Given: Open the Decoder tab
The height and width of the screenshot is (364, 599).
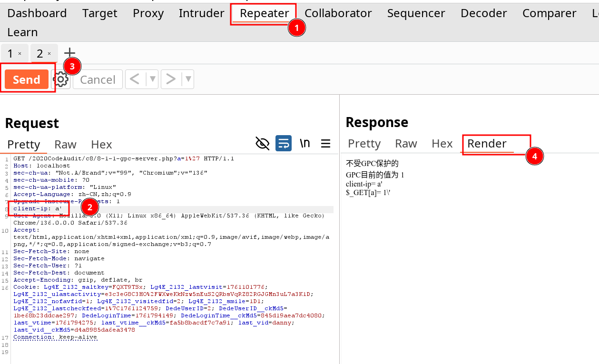Looking at the screenshot, I should click(483, 13).
